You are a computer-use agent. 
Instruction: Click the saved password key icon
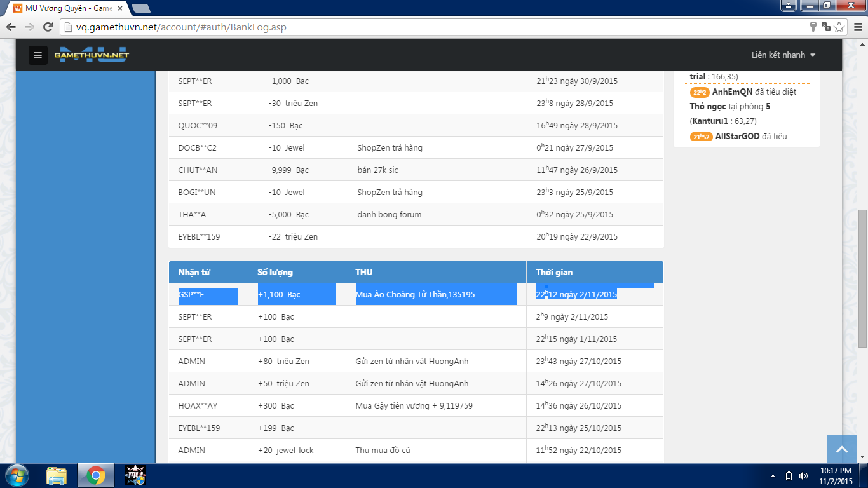click(x=813, y=27)
